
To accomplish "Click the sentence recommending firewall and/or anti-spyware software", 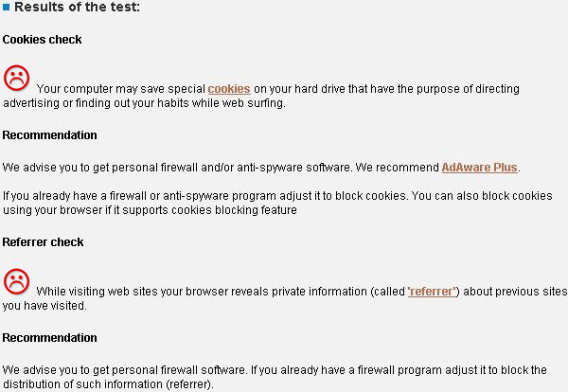I will (218, 168).
